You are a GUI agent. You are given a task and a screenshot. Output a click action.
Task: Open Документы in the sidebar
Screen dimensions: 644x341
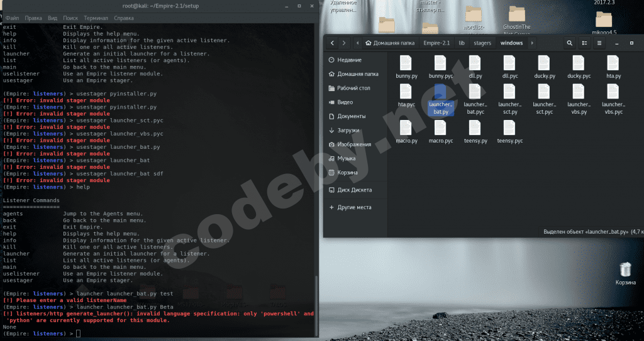pos(355,116)
